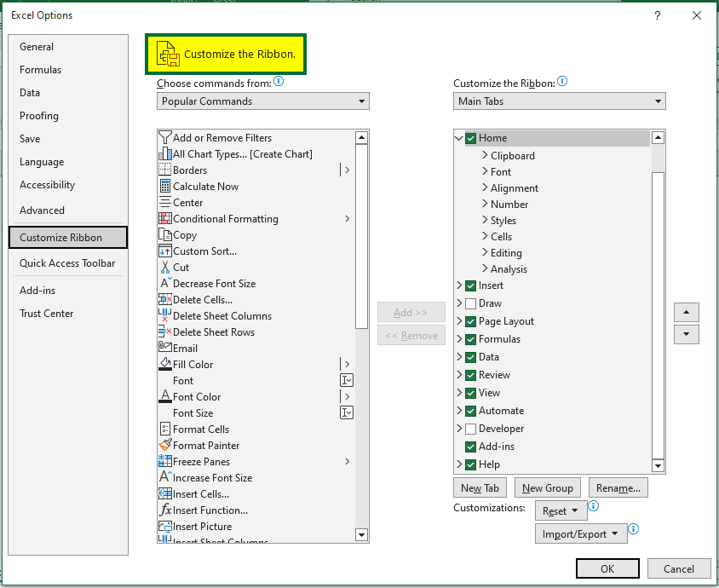This screenshot has width=719, height=588.
Task: Open the Help question mark button
Action: click(658, 15)
